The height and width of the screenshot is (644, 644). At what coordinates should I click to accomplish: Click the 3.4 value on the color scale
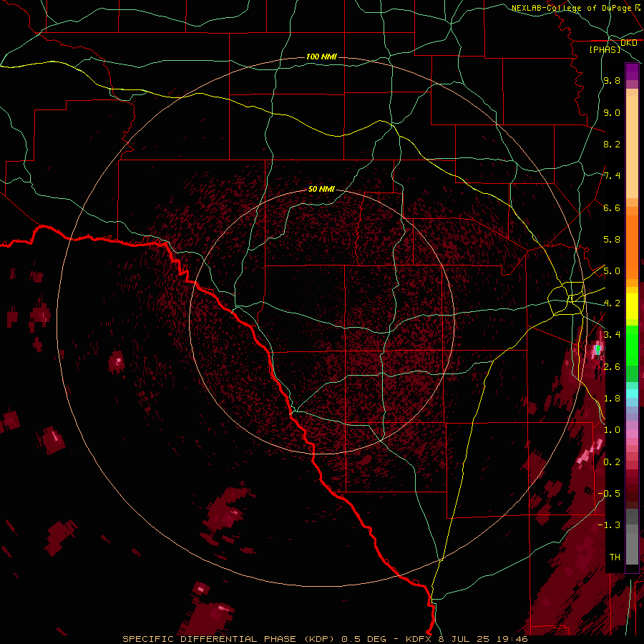click(612, 335)
